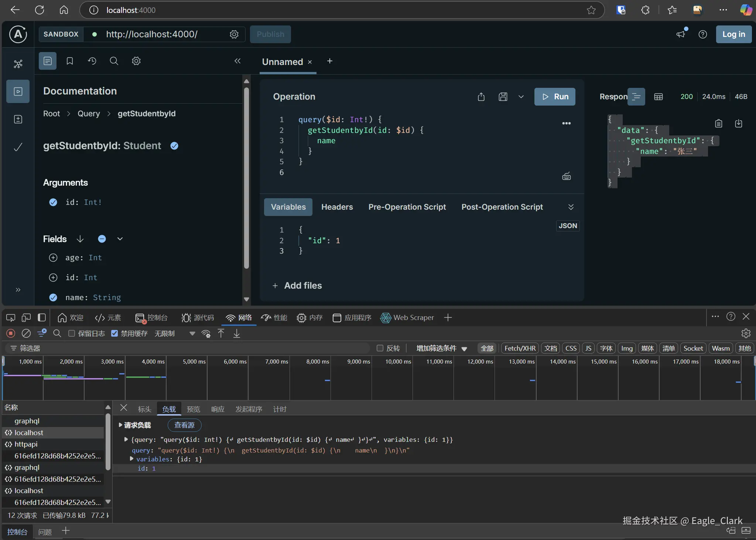
Task: Click the 8,000 ms timeline marker
Action: coord(317,362)
